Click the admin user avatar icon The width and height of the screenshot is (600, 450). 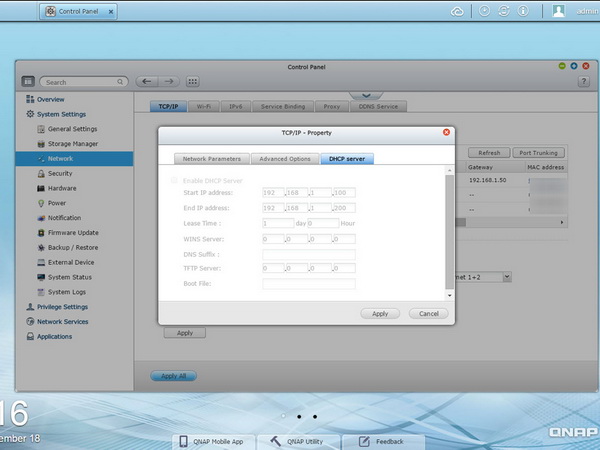pyautogui.click(x=559, y=11)
